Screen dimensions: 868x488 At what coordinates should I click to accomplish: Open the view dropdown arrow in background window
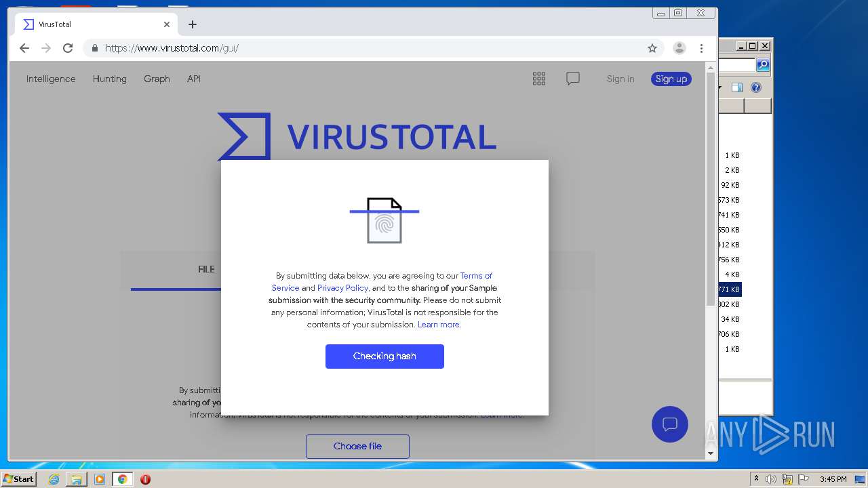[721, 87]
